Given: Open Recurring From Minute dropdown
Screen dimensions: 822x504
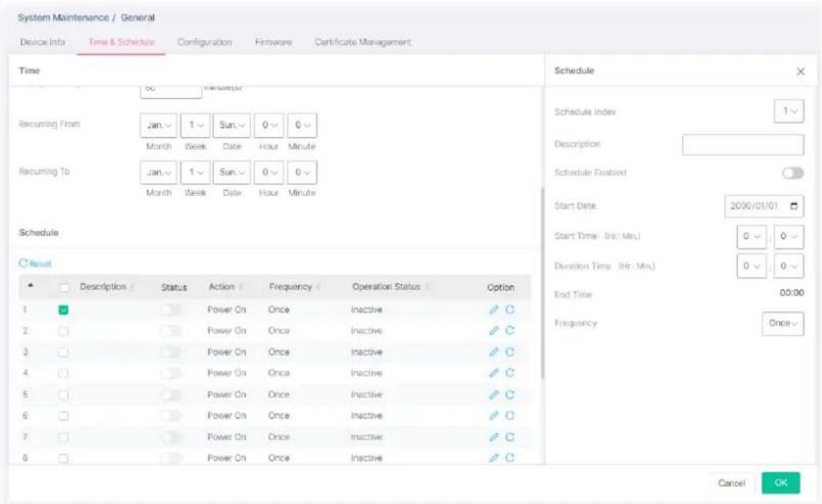Looking at the screenshot, I should tap(302, 125).
